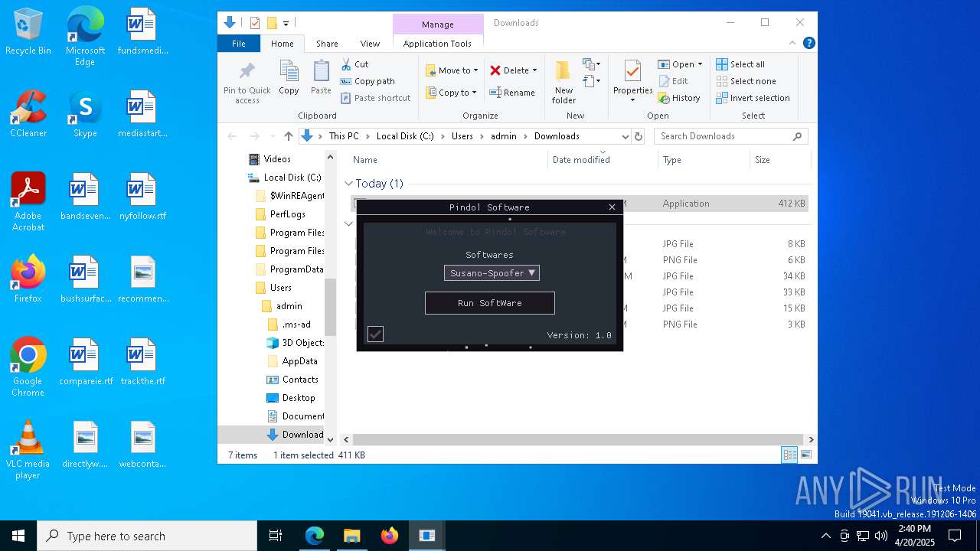The height and width of the screenshot is (551, 980).
Task: Switch to the Home ribbon tab
Action: (x=283, y=44)
